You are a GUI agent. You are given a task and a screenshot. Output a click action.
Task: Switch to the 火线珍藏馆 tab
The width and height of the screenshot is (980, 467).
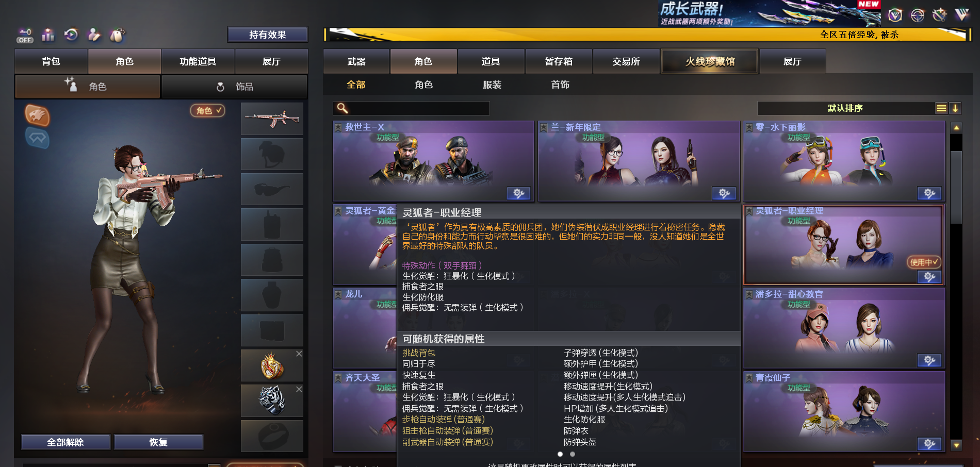[710, 61]
